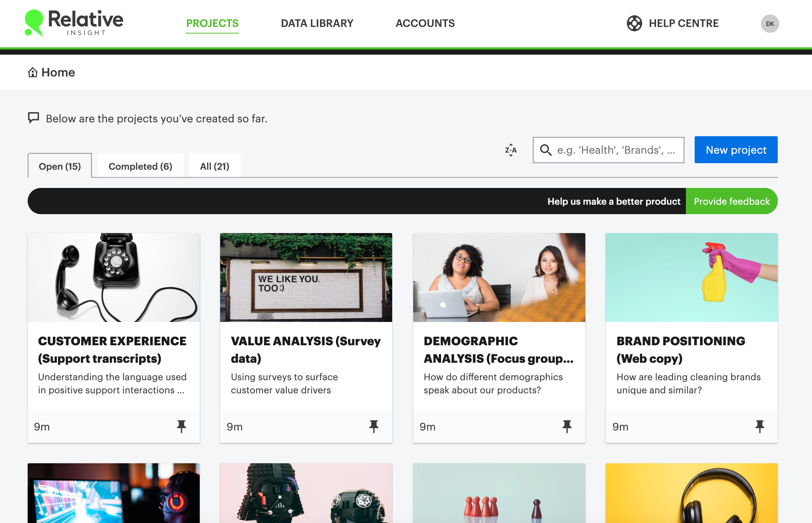Click the search magnifier icon
This screenshot has width=812, height=523.
pos(546,150)
